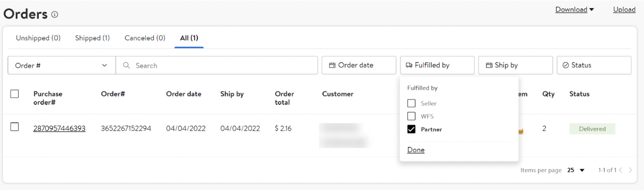
Task: Click the search magnifier icon
Action: coord(127,65)
